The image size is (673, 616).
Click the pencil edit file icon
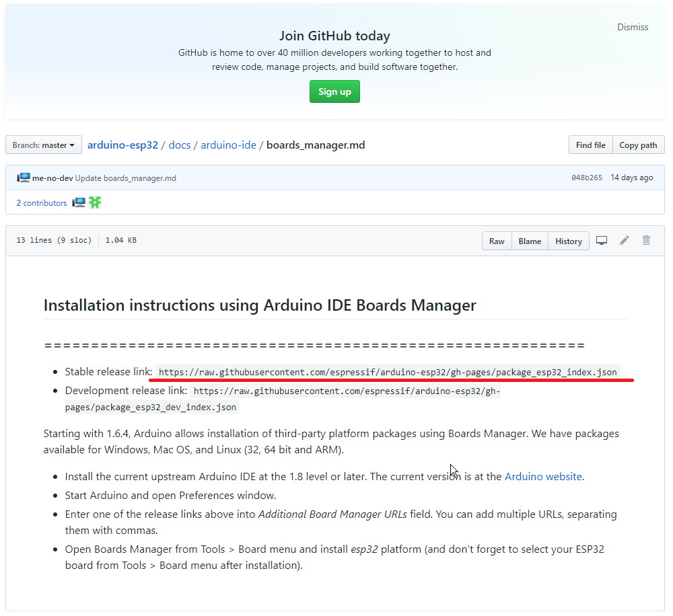(x=625, y=241)
